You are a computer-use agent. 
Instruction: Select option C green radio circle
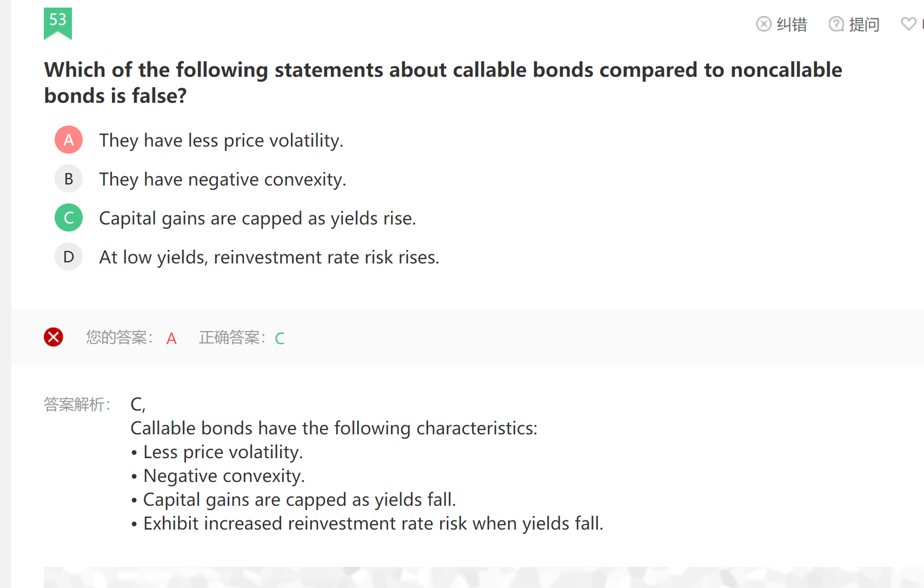coord(69,218)
